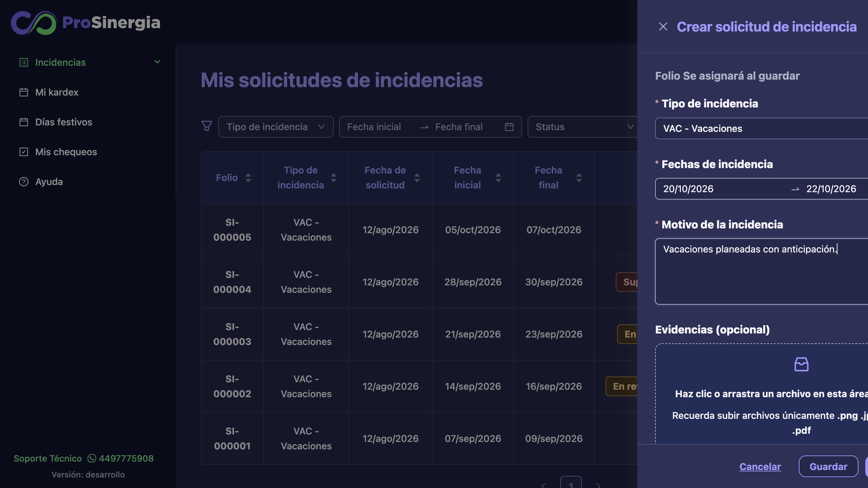Click folio SI-000001 cell
Viewport: 868px width, 488px height.
(232, 439)
